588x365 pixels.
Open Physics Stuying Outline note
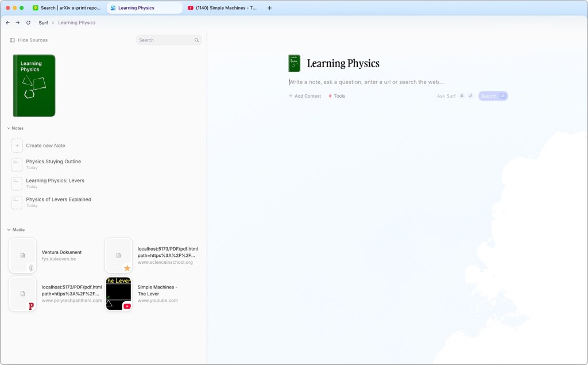click(53, 162)
